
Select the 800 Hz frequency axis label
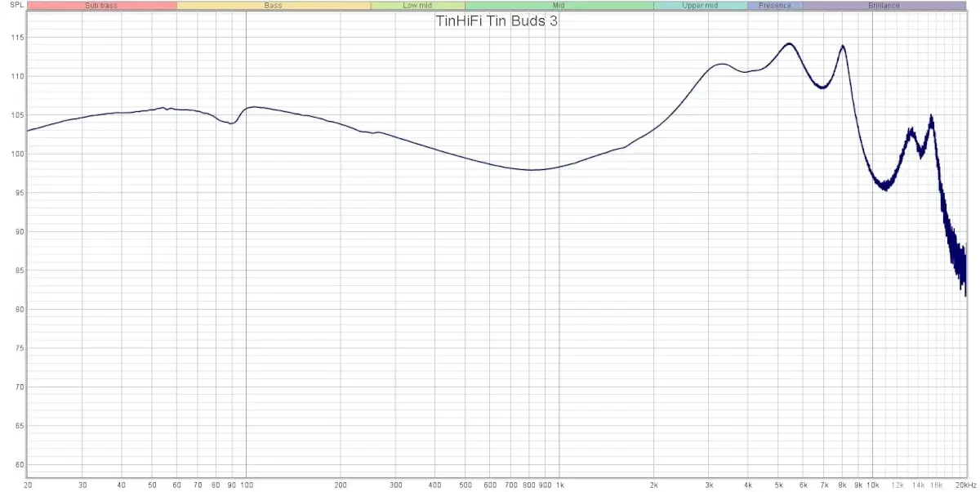point(529,485)
